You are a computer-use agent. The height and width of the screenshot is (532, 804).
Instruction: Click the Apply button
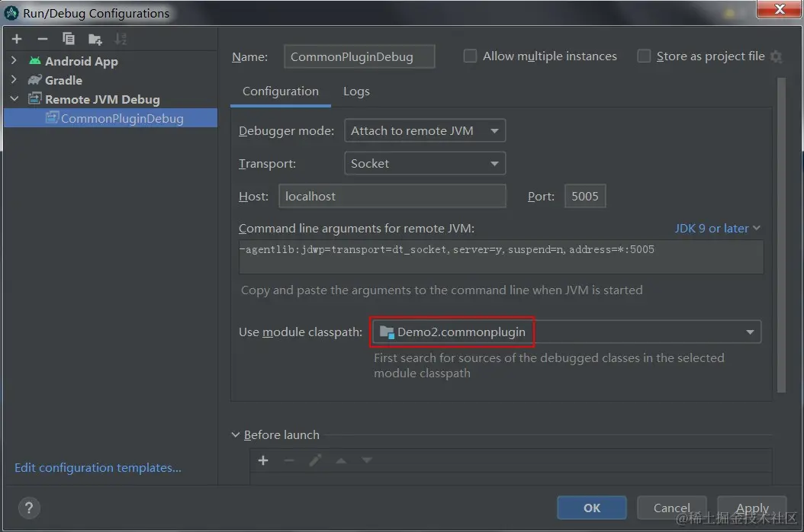[751, 508]
